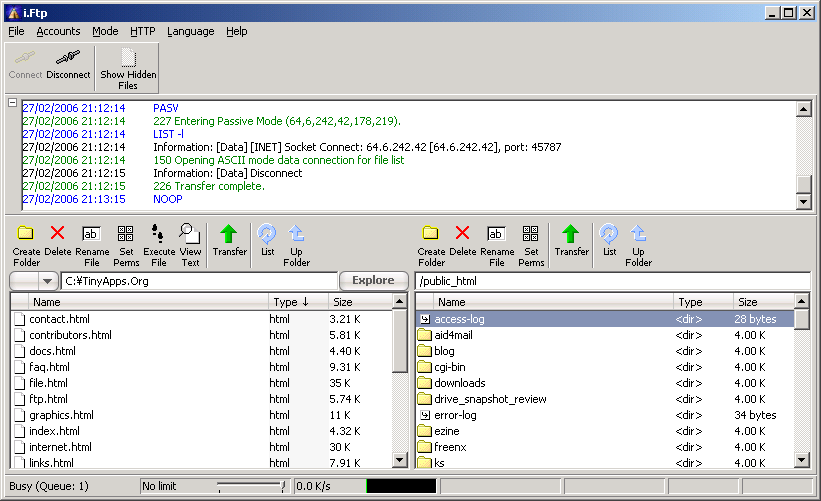Select the downloads folder in remote list
Screen dimensions: 821x501
(x=460, y=383)
